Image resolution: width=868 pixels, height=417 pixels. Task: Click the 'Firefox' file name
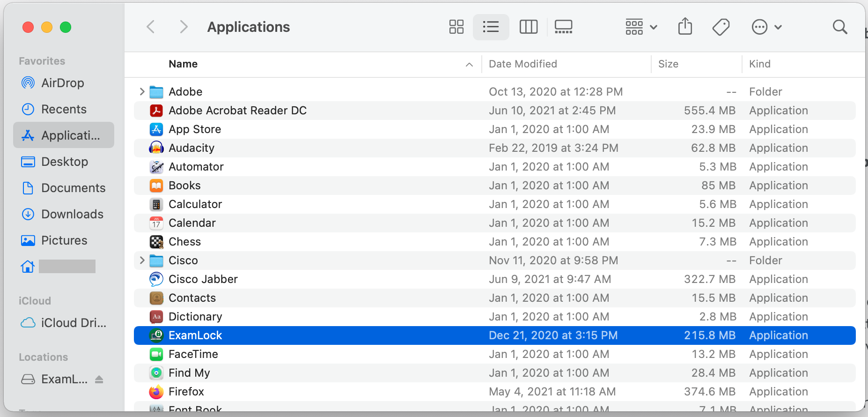tap(186, 392)
